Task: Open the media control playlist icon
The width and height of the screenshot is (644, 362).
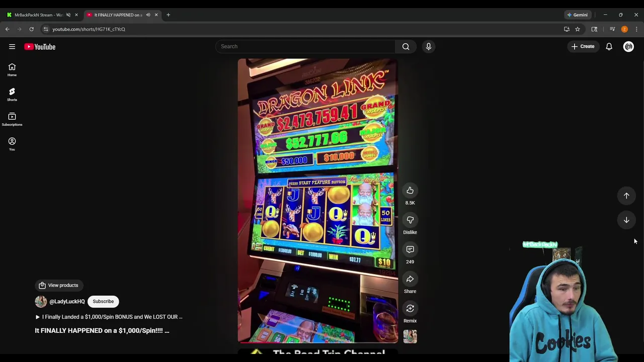Action: point(612,29)
